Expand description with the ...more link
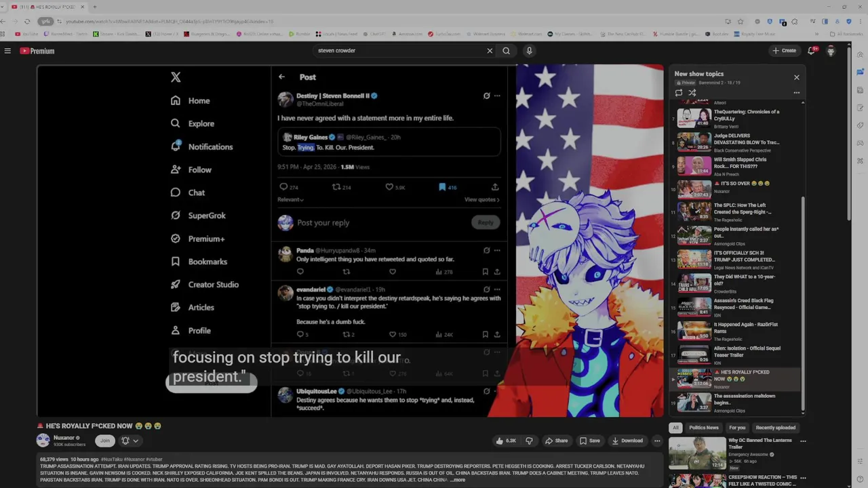The height and width of the screenshot is (488, 868). point(458,480)
